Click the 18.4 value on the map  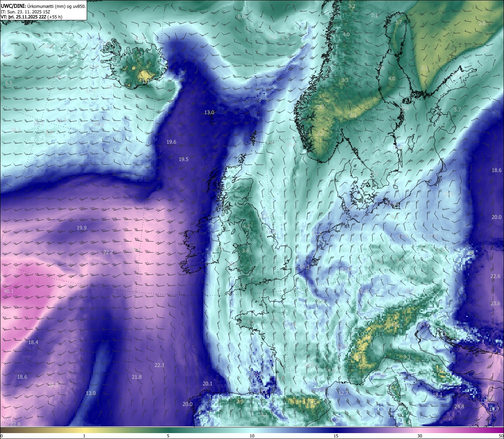click(33, 343)
